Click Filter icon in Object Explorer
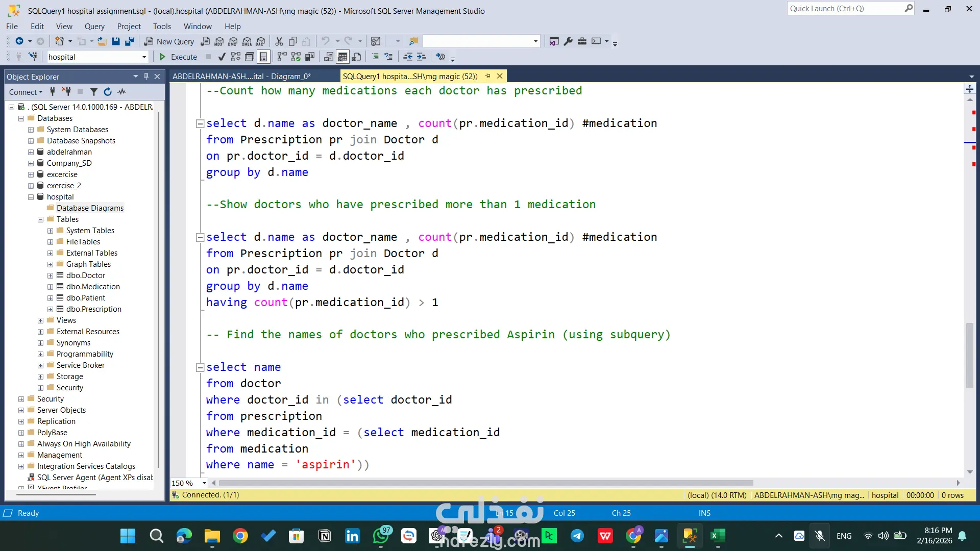The height and width of the screenshot is (551, 980). coord(94,92)
